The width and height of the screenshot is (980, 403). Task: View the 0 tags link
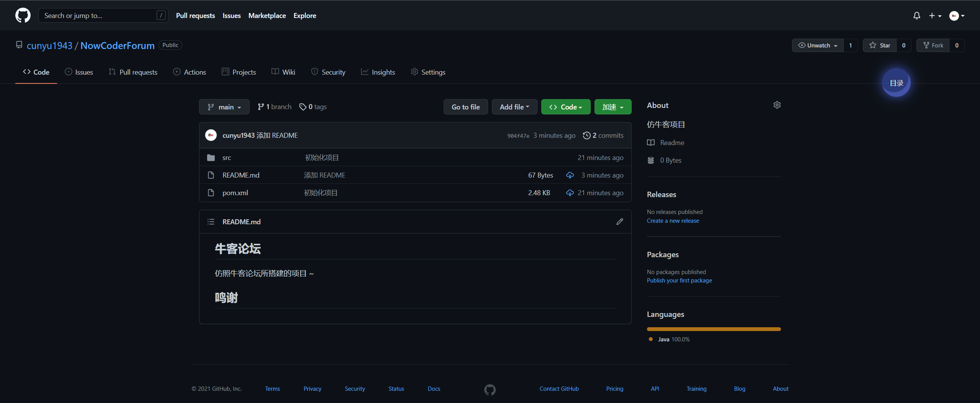click(x=313, y=107)
